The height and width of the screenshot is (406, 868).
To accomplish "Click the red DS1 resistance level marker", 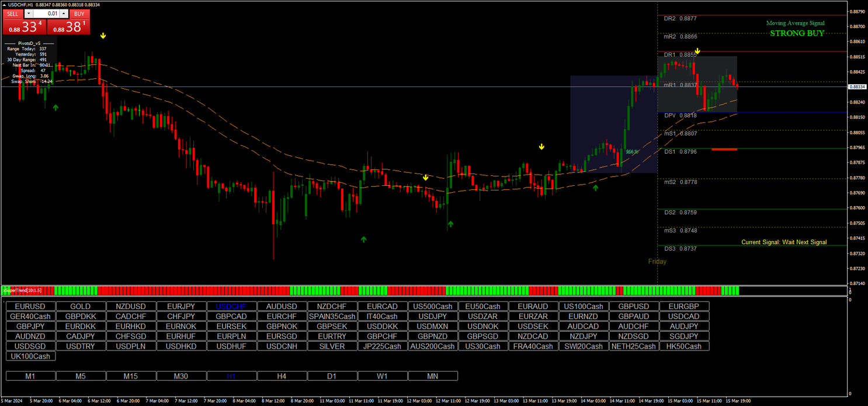I will pos(724,150).
